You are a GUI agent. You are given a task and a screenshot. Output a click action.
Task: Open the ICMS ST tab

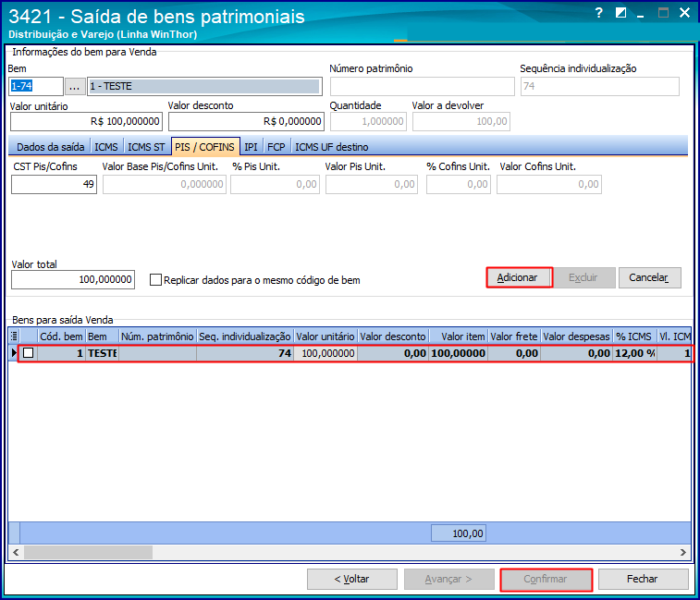tap(146, 147)
